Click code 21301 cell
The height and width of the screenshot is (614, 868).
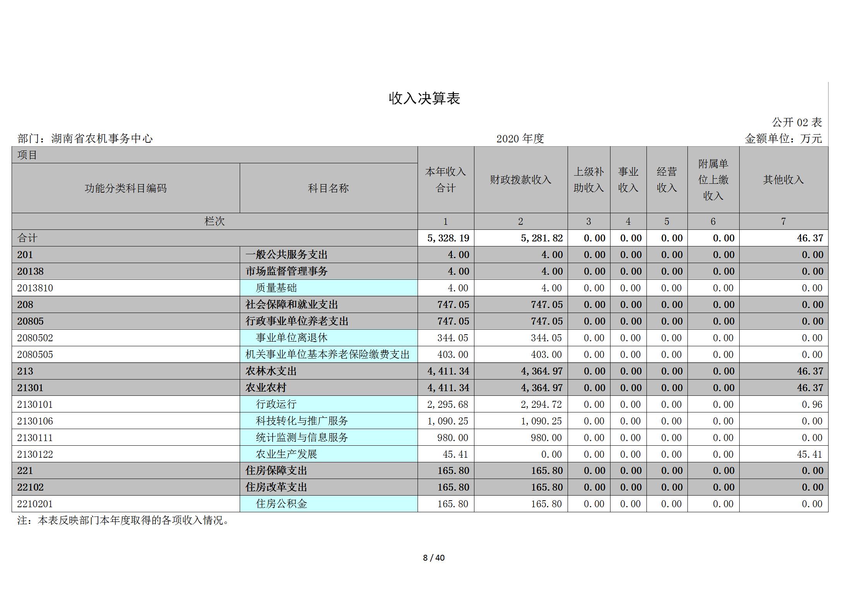click(126, 388)
